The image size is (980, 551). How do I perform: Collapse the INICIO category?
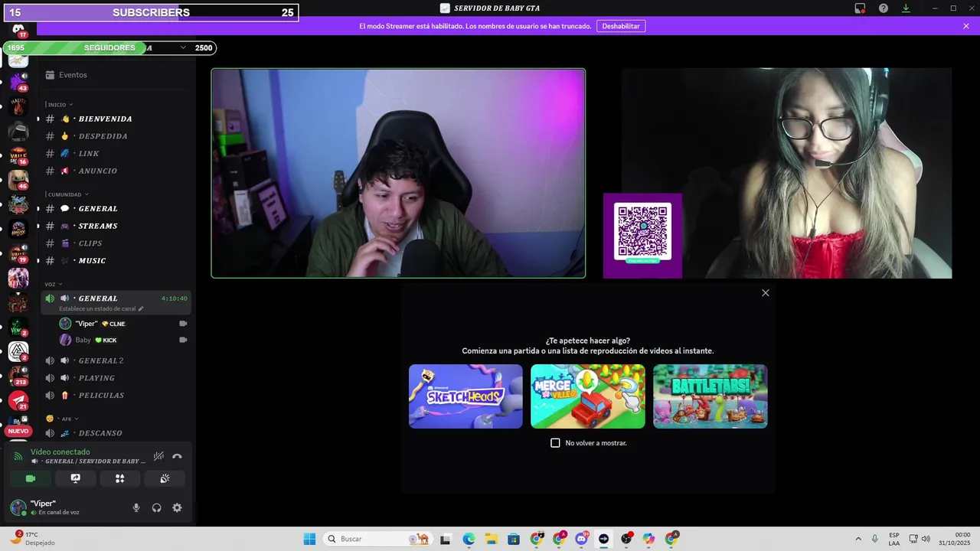tap(60, 104)
